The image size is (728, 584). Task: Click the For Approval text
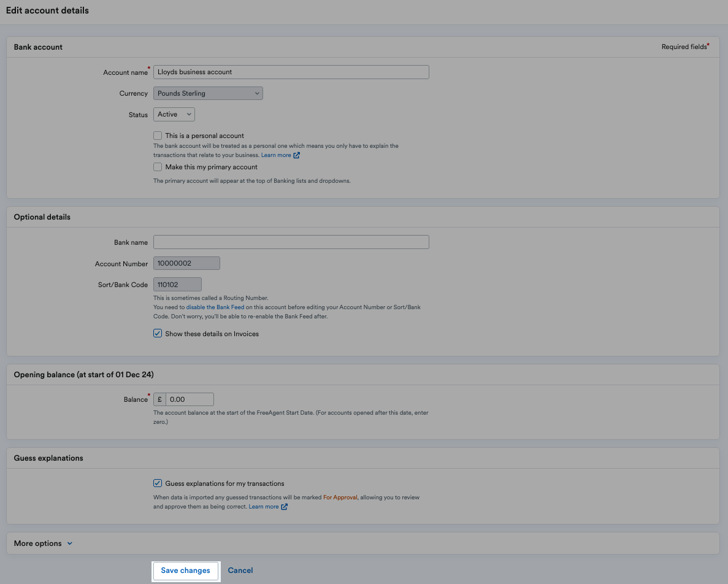[x=340, y=497]
